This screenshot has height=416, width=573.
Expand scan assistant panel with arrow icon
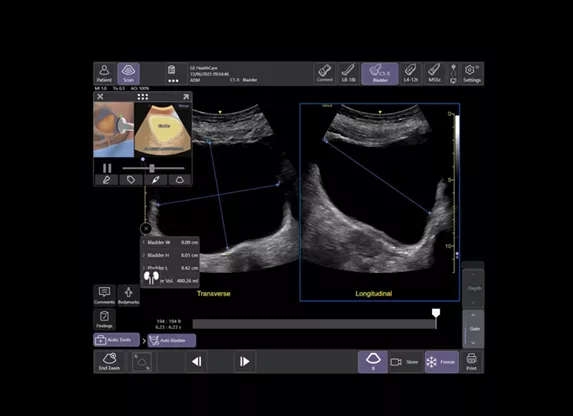coord(186,97)
